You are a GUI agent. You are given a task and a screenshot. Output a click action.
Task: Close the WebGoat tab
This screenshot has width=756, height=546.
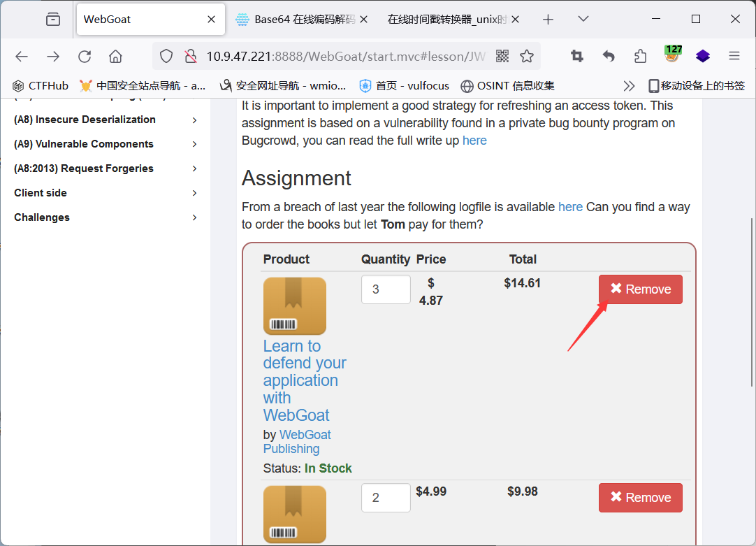(211, 20)
